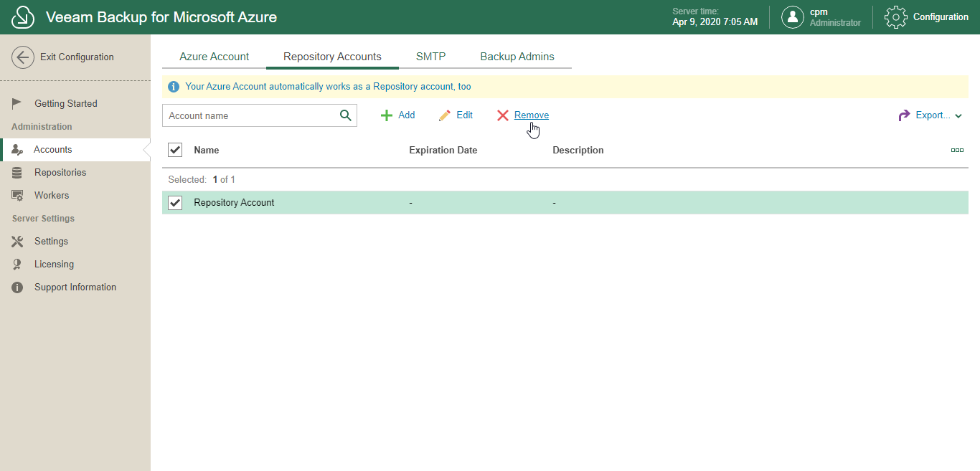
Task: Click the blue info icon in banner
Action: 174,87
